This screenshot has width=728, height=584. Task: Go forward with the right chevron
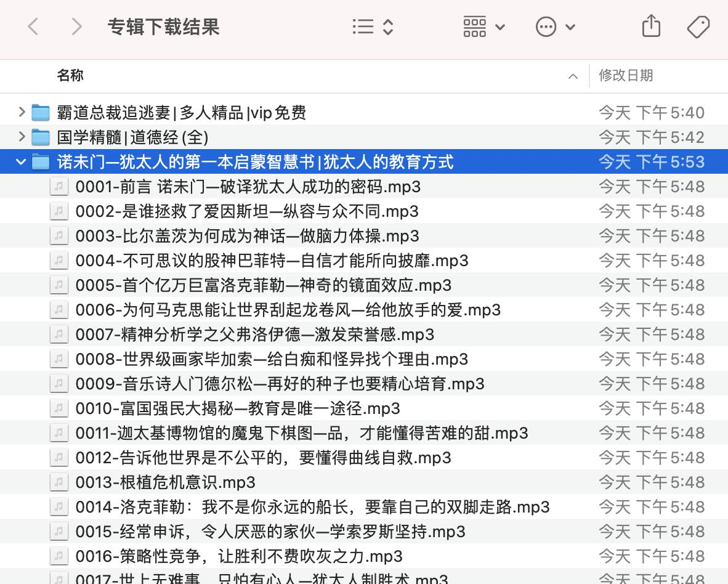(76, 27)
